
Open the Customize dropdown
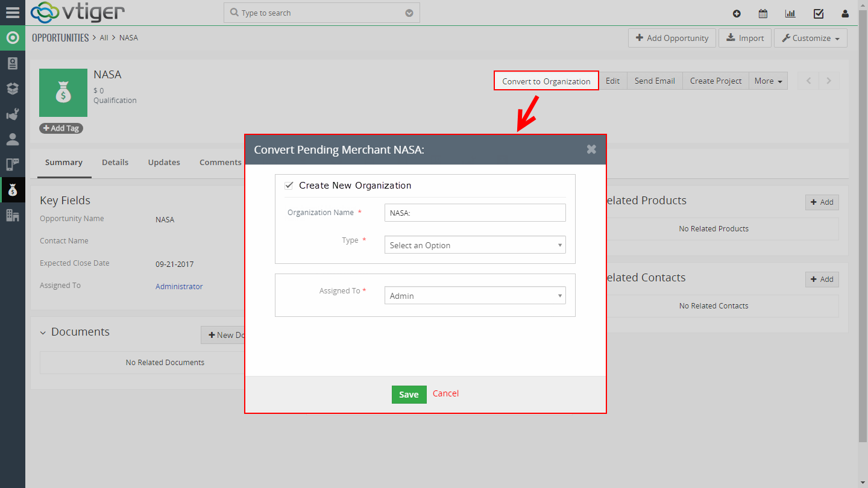click(811, 38)
